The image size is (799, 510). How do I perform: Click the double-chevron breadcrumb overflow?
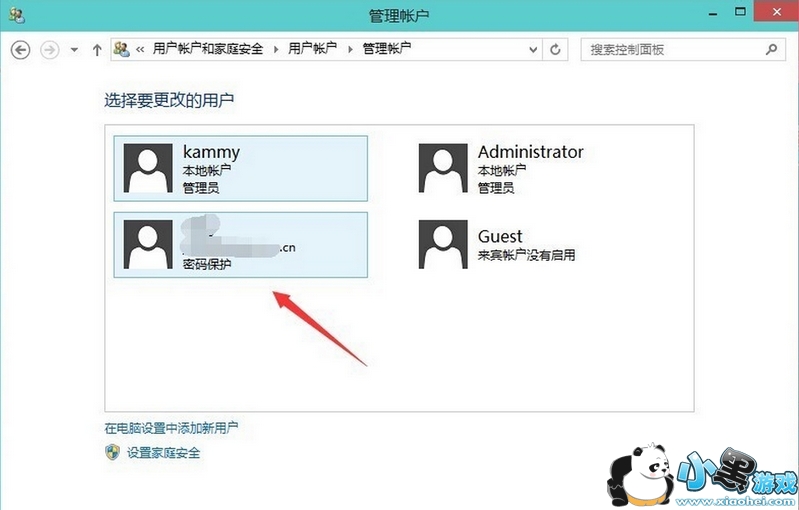tap(140, 50)
